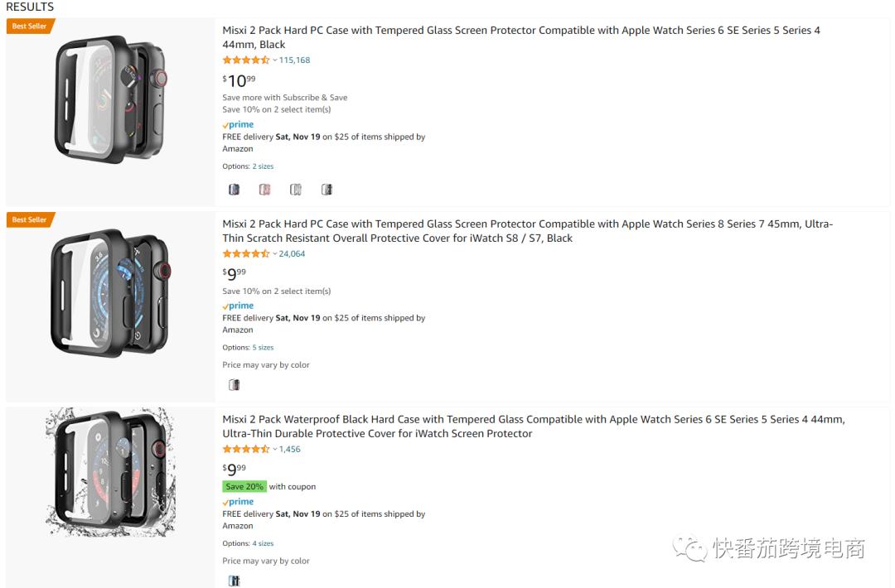The width and height of the screenshot is (895, 588).
Task: Expand rating breakdown chevron beside 1,456
Action: [x=275, y=450]
